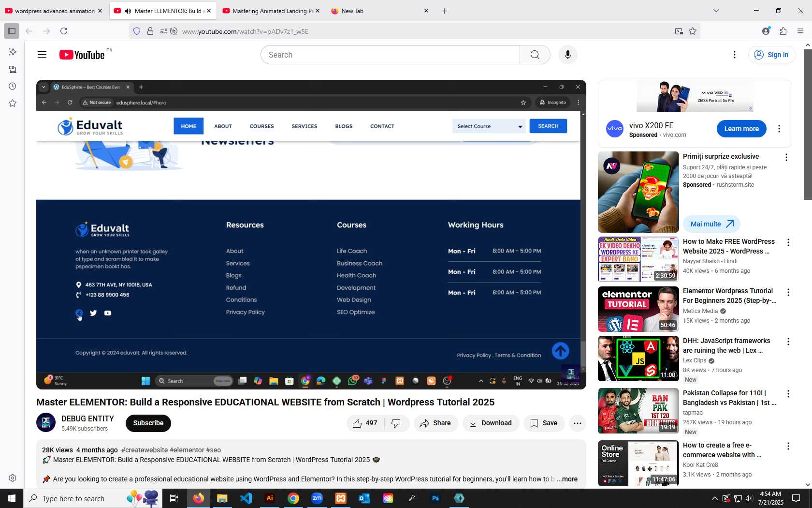The height and width of the screenshot is (508, 812).
Task: Open DEBUG ENTITY channel avatar
Action: point(46,422)
